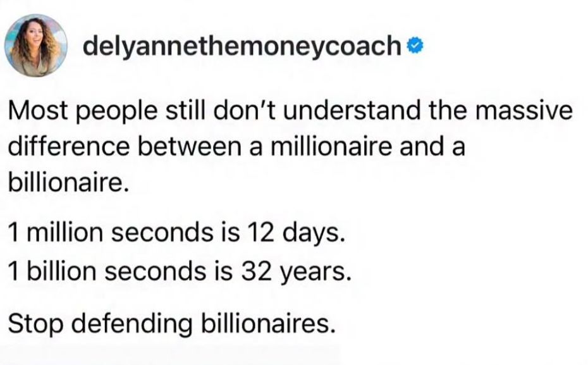Image resolution: width=588 pixels, height=365 pixels.
Task: Open the profile picture of delyannethemoneycoach
Action: [36, 46]
